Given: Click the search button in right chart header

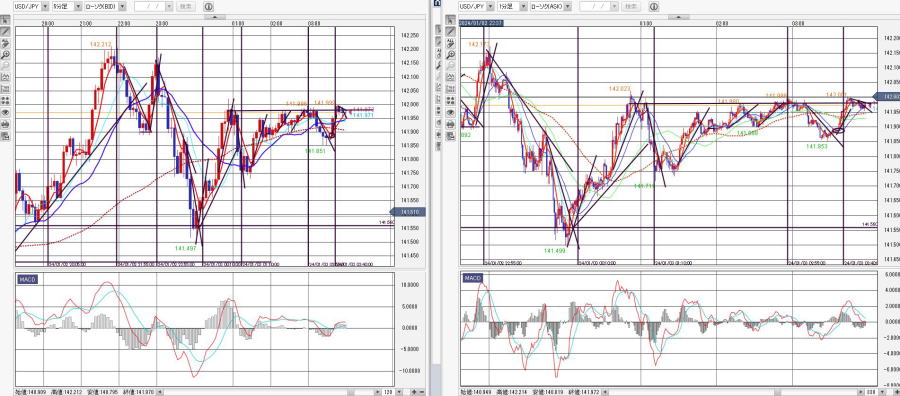Looking at the screenshot, I should (x=631, y=6).
